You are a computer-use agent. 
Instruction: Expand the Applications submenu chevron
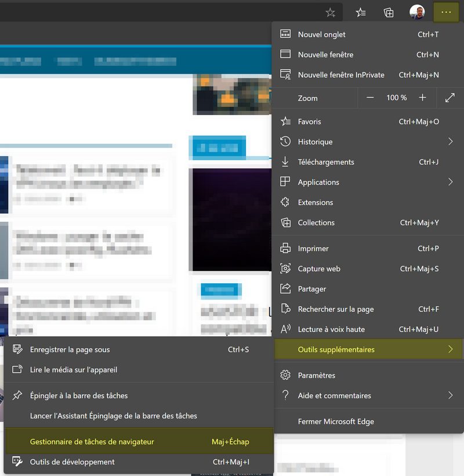[x=450, y=182]
